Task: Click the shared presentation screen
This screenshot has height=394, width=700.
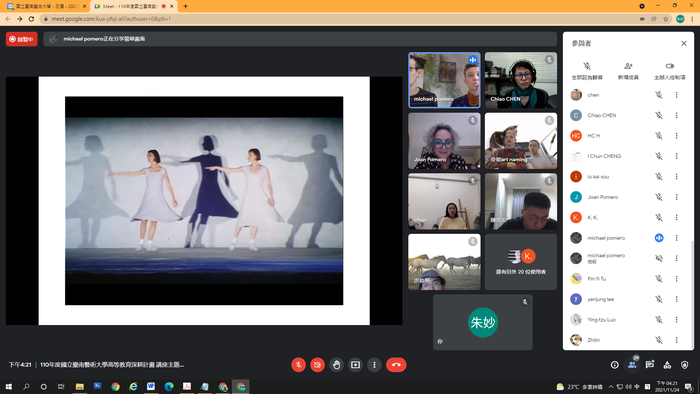Action: [x=204, y=201]
